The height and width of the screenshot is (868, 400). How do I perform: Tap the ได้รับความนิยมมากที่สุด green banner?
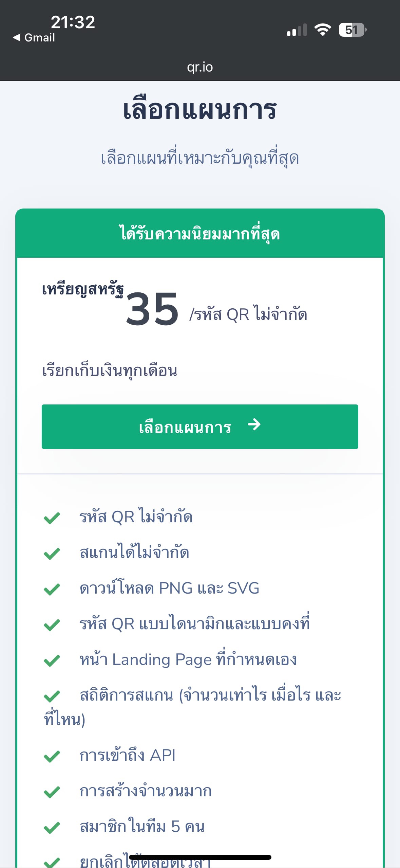tap(200, 234)
